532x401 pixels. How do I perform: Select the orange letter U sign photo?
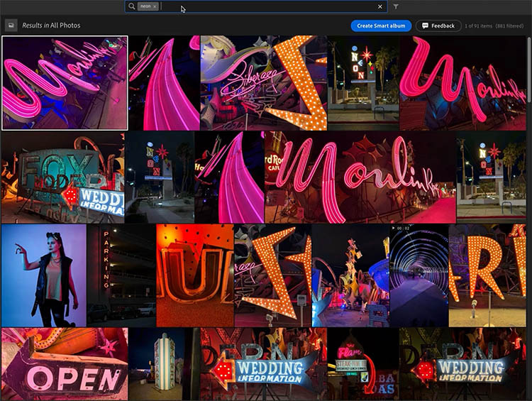195,275
